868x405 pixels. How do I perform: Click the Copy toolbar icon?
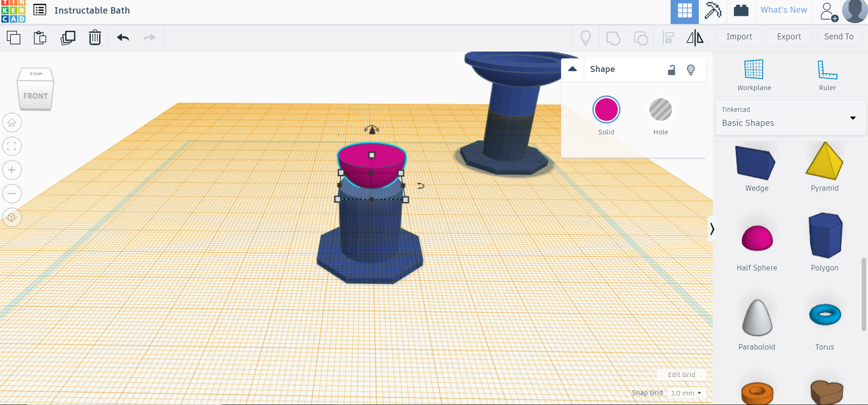pos(14,38)
